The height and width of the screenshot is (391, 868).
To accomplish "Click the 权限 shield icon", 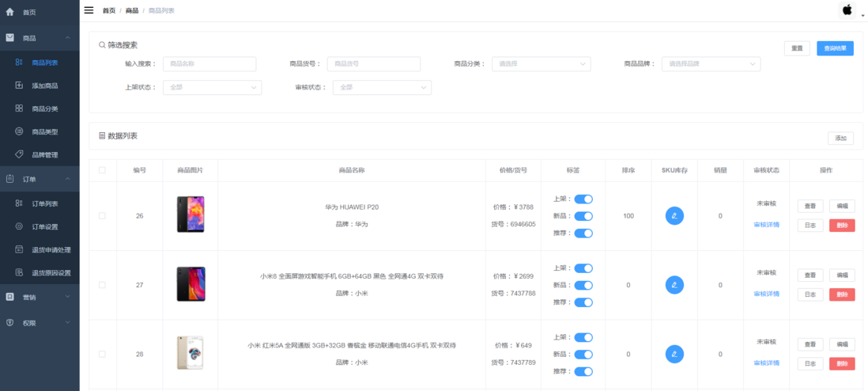I will click(9, 322).
